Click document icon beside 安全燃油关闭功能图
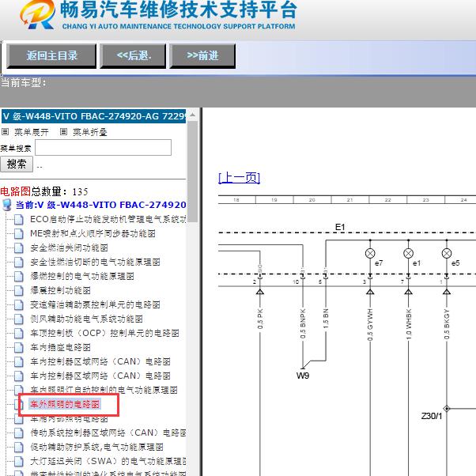Screen dimensions: 476x476 [18, 248]
